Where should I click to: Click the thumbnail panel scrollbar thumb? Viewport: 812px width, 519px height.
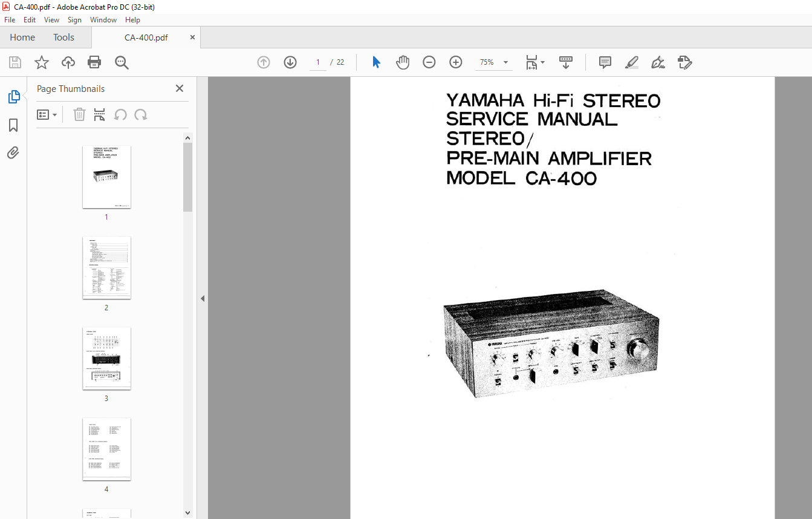[x=187, y=177]
